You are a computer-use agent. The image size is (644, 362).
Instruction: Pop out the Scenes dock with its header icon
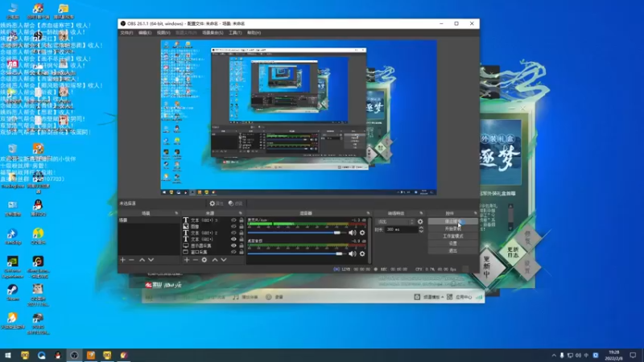(176, 213)
